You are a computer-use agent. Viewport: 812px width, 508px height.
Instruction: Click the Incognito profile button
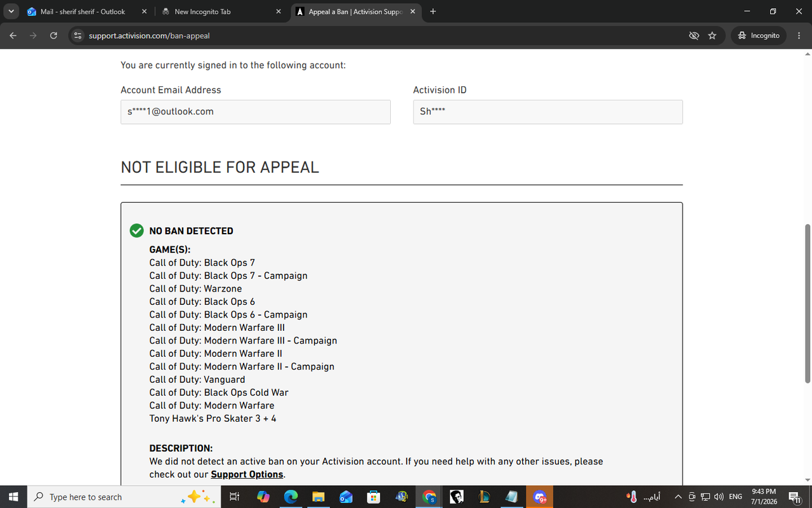click(x=759, y=36)
